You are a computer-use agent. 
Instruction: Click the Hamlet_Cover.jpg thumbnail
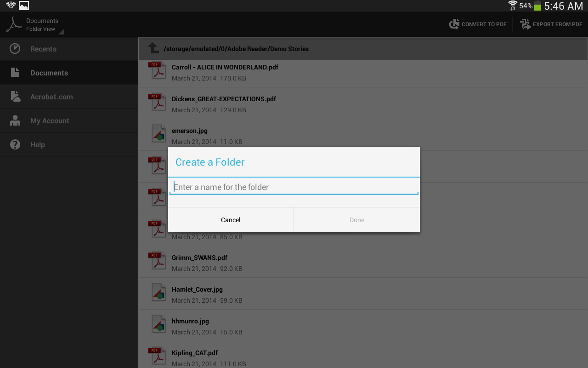158,293
